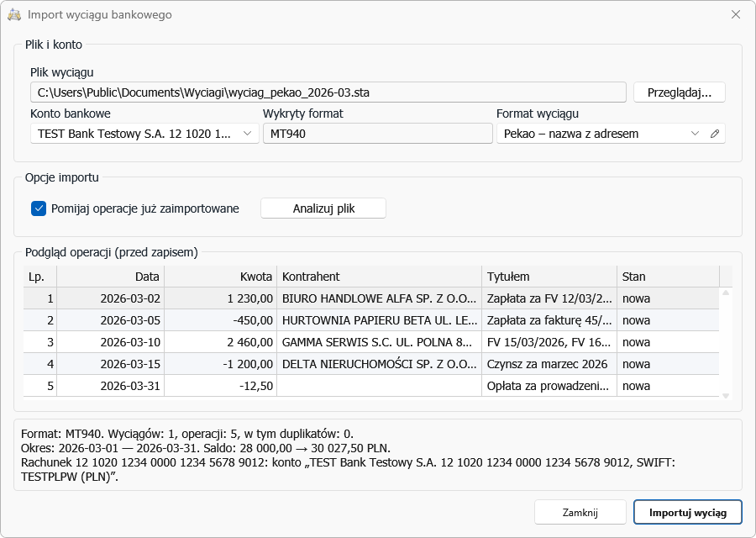756x538 pixels.
Task: Click the scroll down arrow in operations table
Action: coord(726,395)
